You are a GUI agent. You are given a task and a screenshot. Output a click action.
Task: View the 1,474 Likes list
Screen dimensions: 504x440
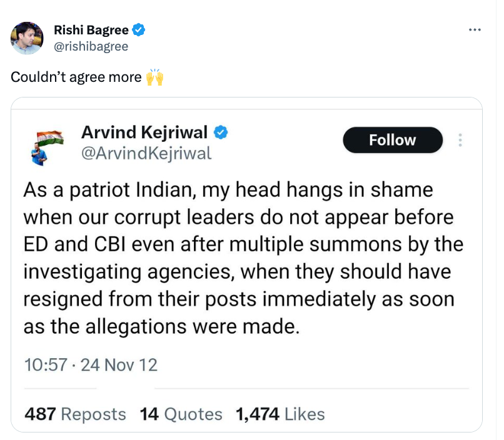point(280,414)
